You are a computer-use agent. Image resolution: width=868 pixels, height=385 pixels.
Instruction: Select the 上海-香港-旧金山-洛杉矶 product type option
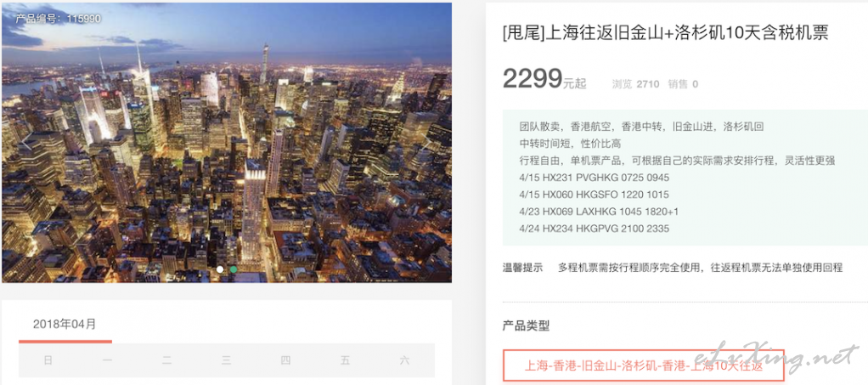pyautogui.click(x=643, y=365)
